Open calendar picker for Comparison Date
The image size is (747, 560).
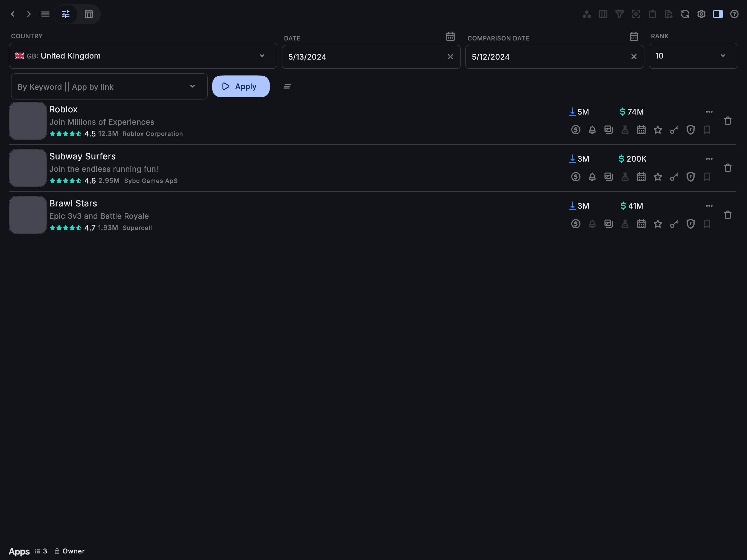point(634,36)
